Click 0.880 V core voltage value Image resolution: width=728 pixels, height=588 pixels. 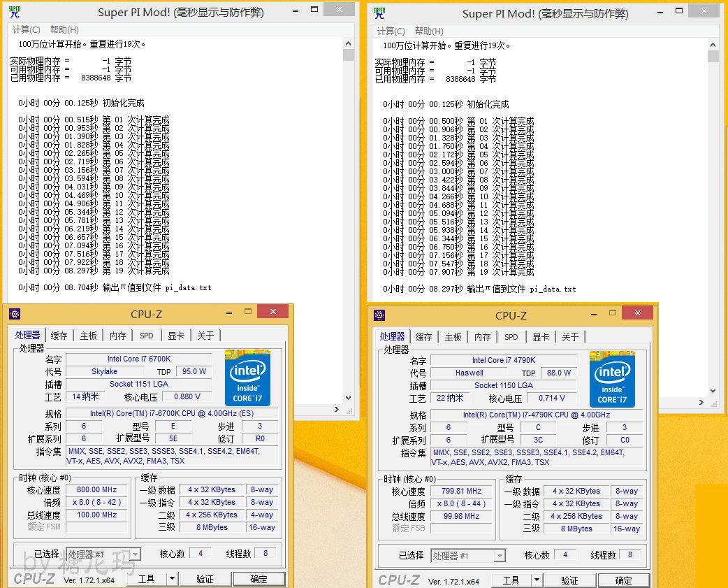(x=187, y=396)
